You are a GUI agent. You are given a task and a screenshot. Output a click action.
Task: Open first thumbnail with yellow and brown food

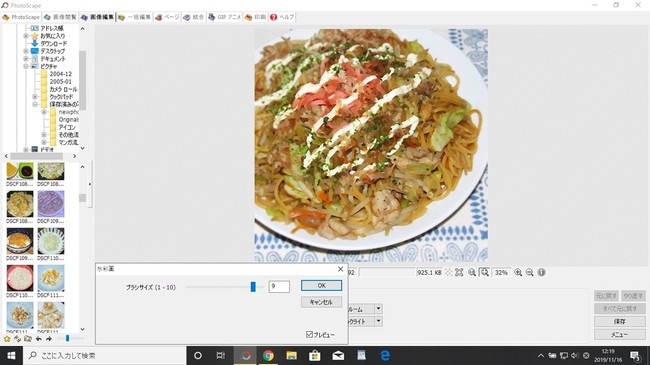20,171
